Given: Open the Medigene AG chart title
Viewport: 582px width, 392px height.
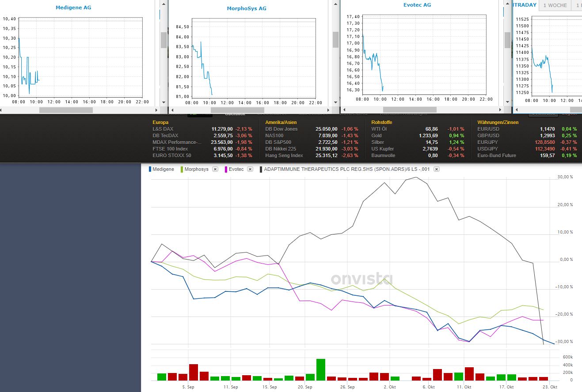Looking at the screenshot, I should click(x=73, y=8).
